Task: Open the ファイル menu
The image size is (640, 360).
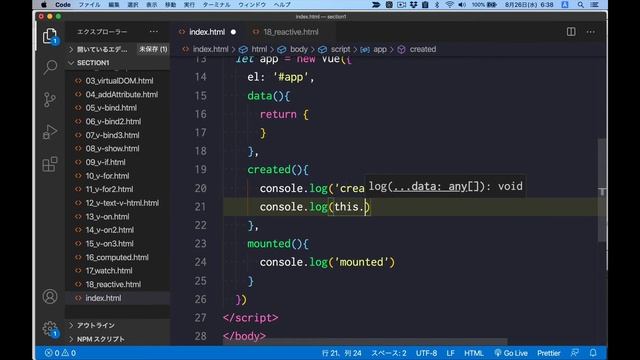Action: pos(89,5)
